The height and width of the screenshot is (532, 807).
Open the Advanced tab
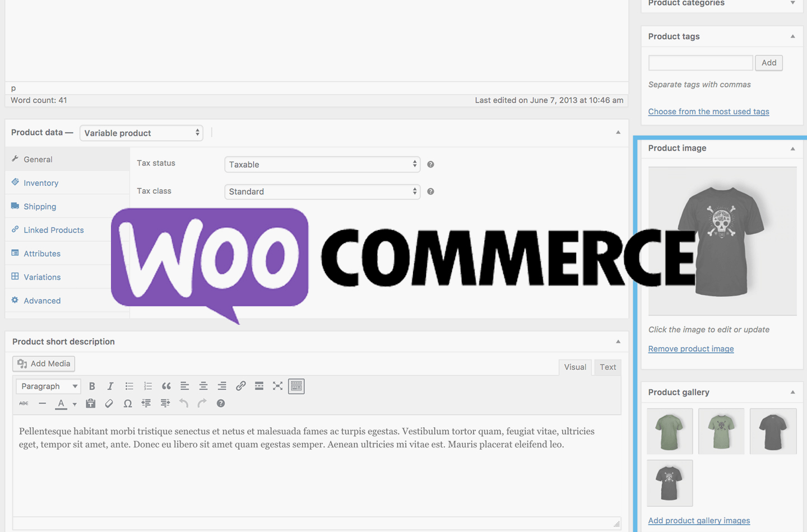click(67, 300)
